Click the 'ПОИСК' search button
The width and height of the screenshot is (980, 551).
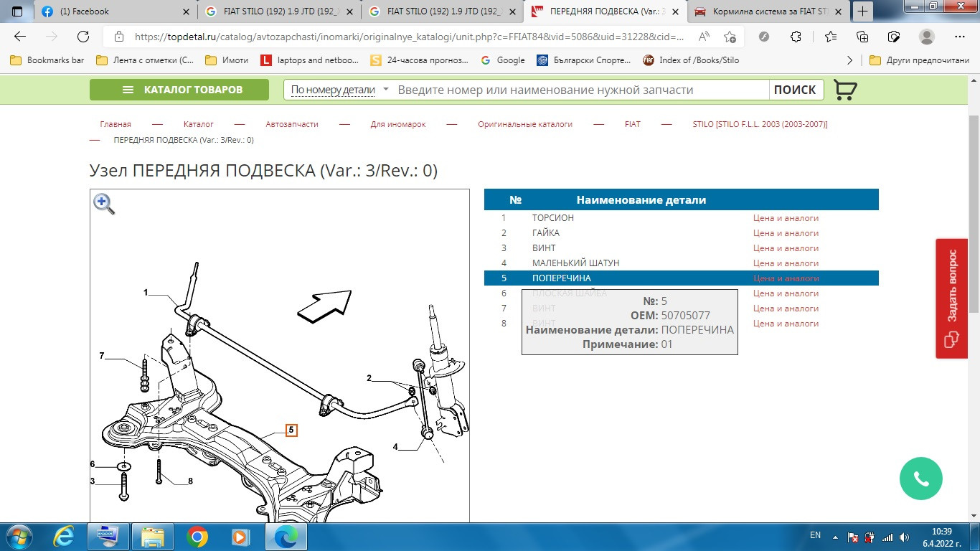pyautogui.click(x=795, y=90)
